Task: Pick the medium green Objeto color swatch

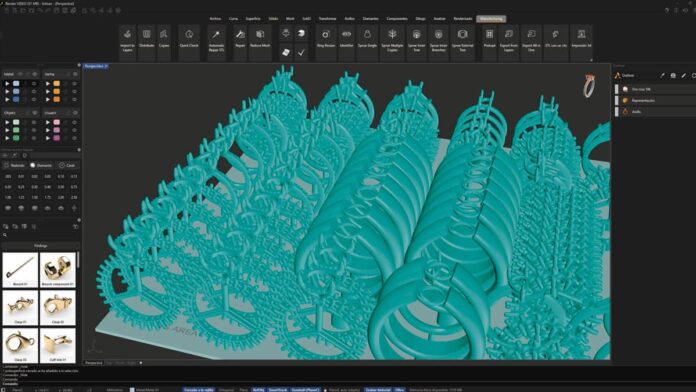Action: (x=16, y=130)
